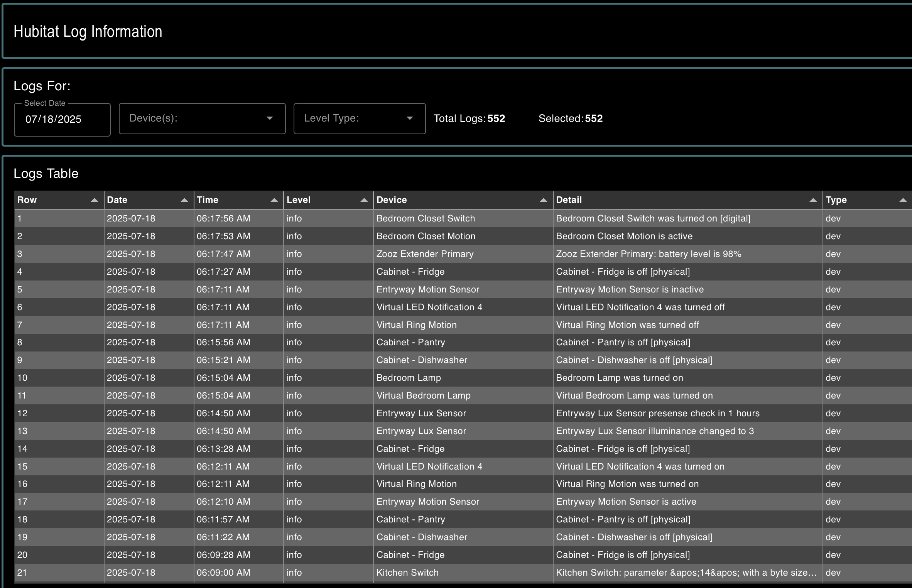The height and width of the screenshot is (588, 912).
Task: Click the Device column header label
Action: coord(392,200)
